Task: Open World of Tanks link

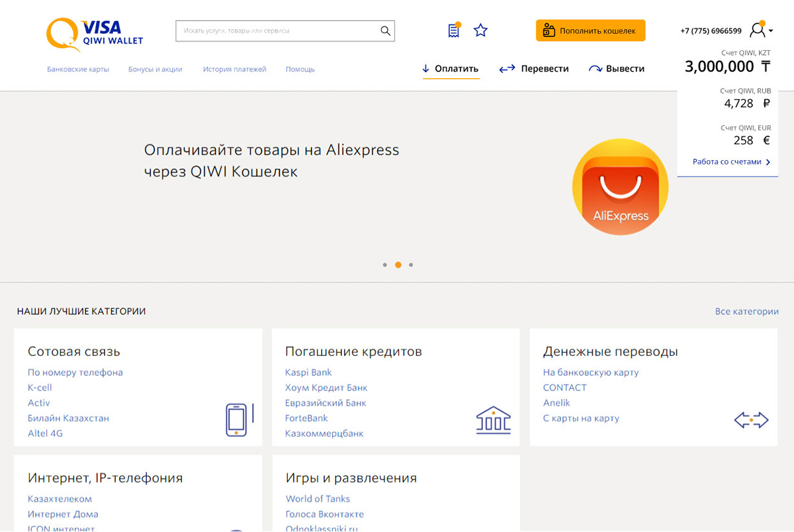Action: pyautogui.click(x=318, y=499)
